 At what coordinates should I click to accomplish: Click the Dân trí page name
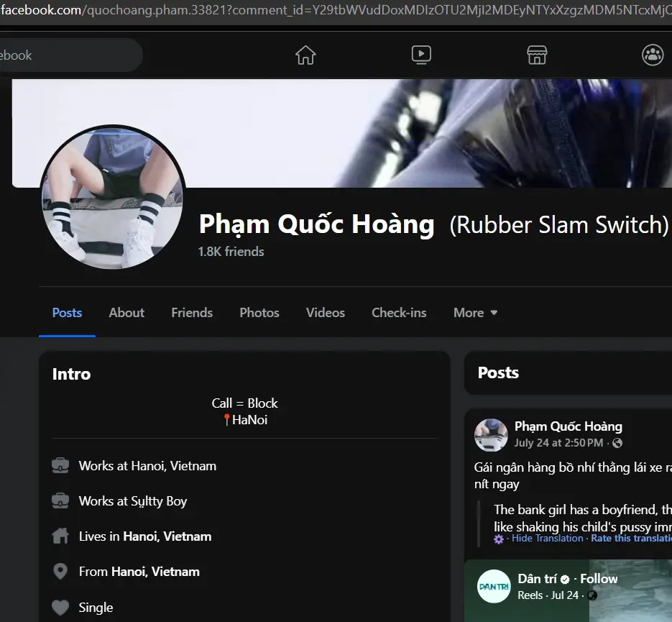pos(538,579)
